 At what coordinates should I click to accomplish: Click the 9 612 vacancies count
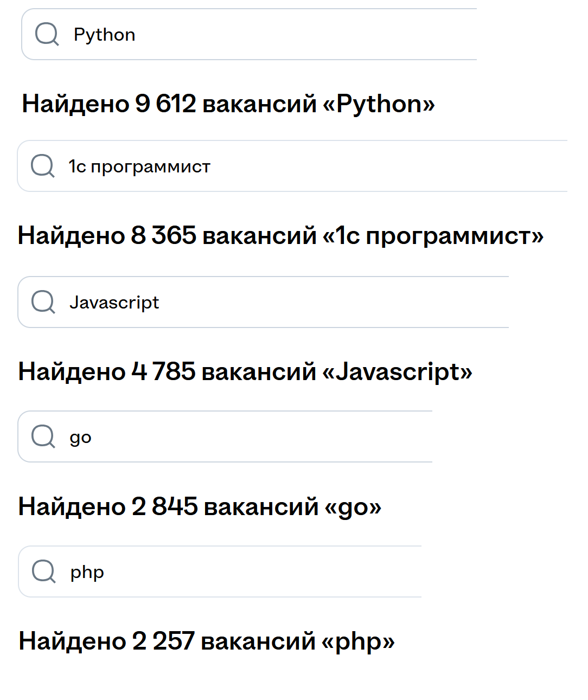pyautogui.click(x=165, y=104)
